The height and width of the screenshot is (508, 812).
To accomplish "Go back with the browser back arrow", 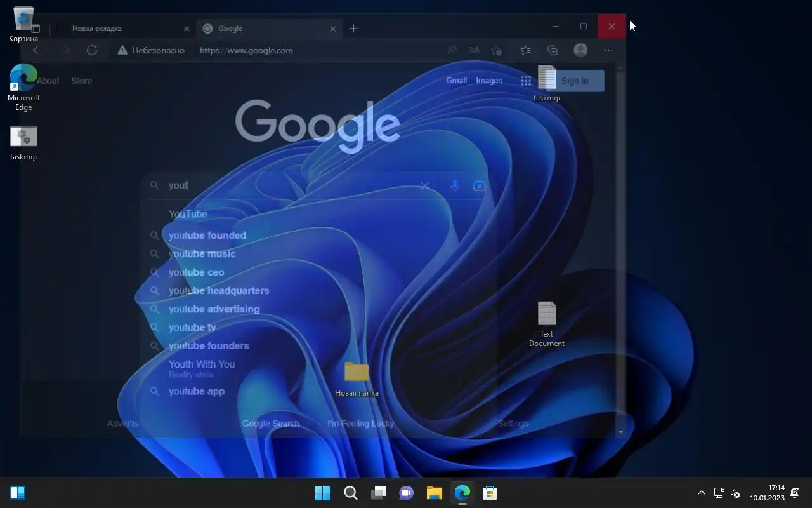I will pyautogui.click(x=38, y=50).
